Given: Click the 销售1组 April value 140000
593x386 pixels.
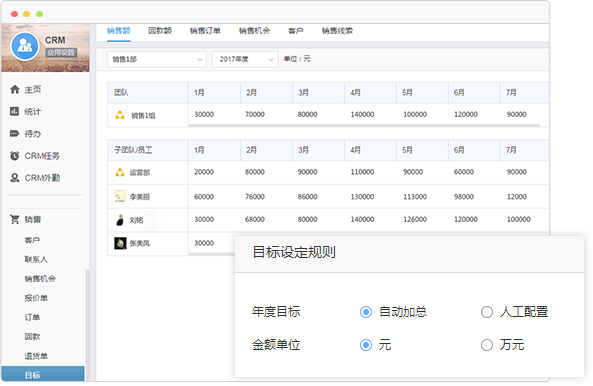Looking at the screenshot, I should (x=362, y=114).
